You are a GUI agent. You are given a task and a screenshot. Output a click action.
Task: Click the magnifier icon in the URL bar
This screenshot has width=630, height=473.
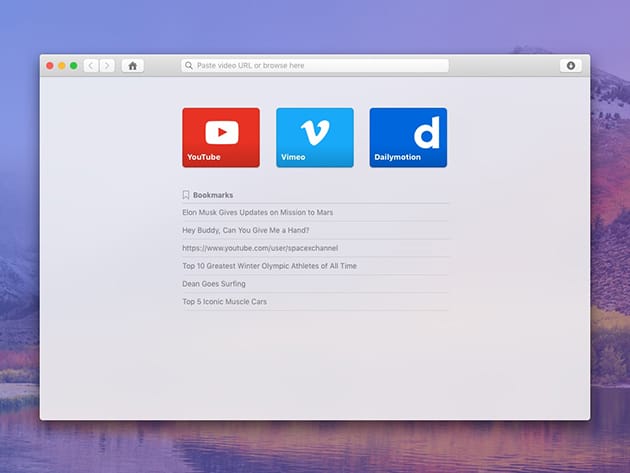pyautogui.click(x=189, y=66)
